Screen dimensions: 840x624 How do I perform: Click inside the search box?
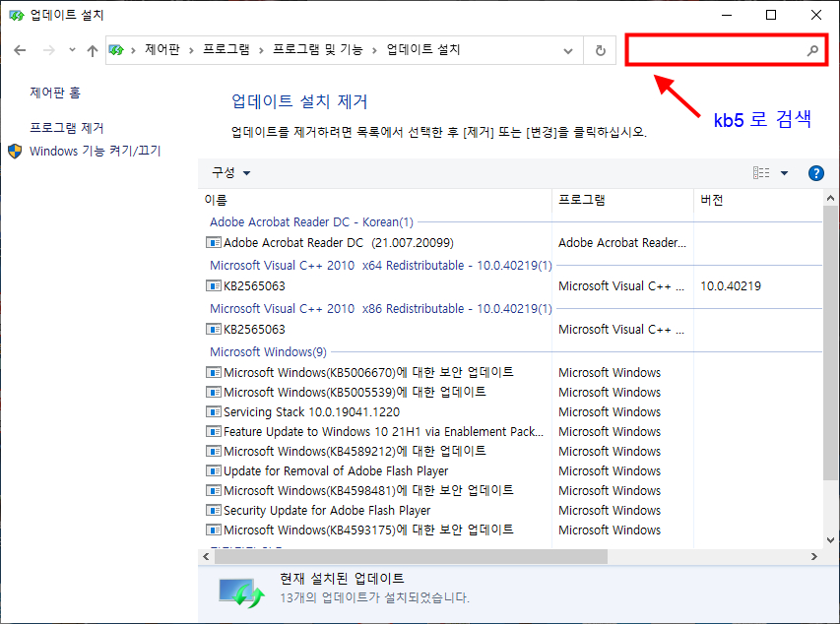(727, 50)
